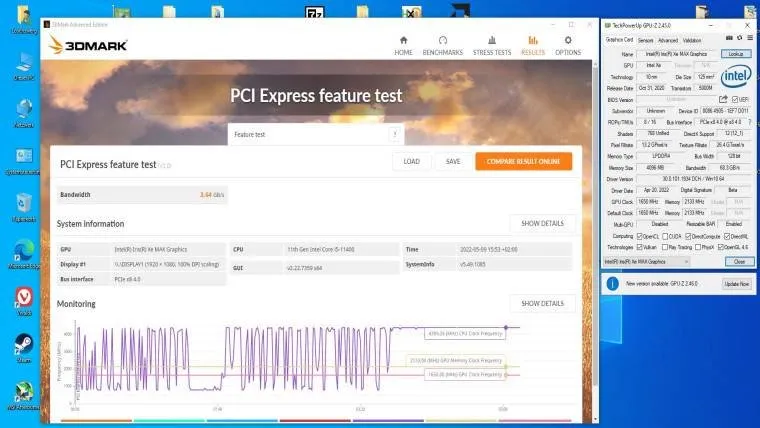
Task: Switch to the Graphics Card tab
Action: point(619,40)
